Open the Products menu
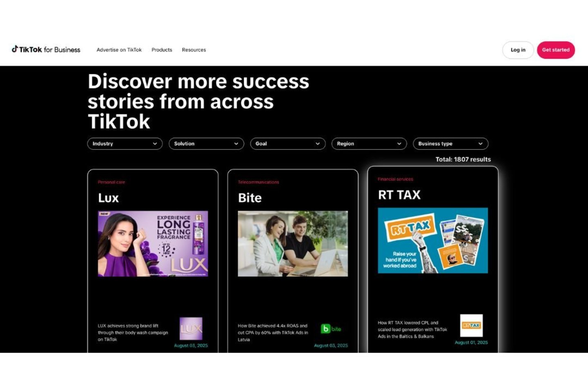The height and width of the screenshot is (392, 588). pyautogui.click(x=162, y=50)
